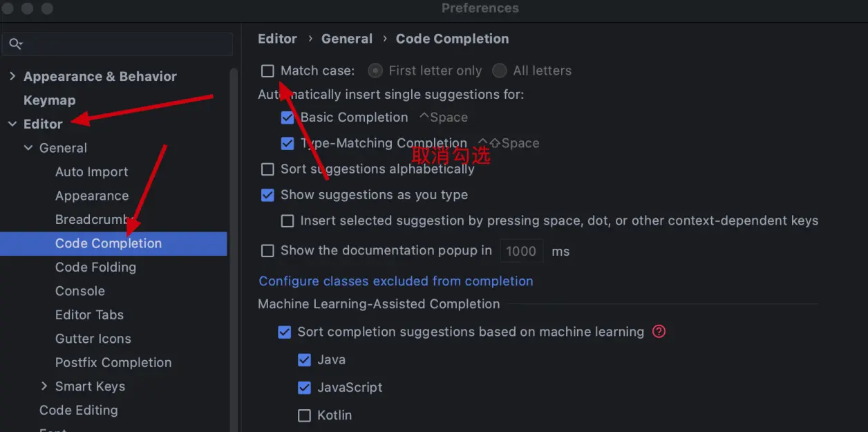
Task: Select the First letter only radio button
Action: tap(375, 71)
